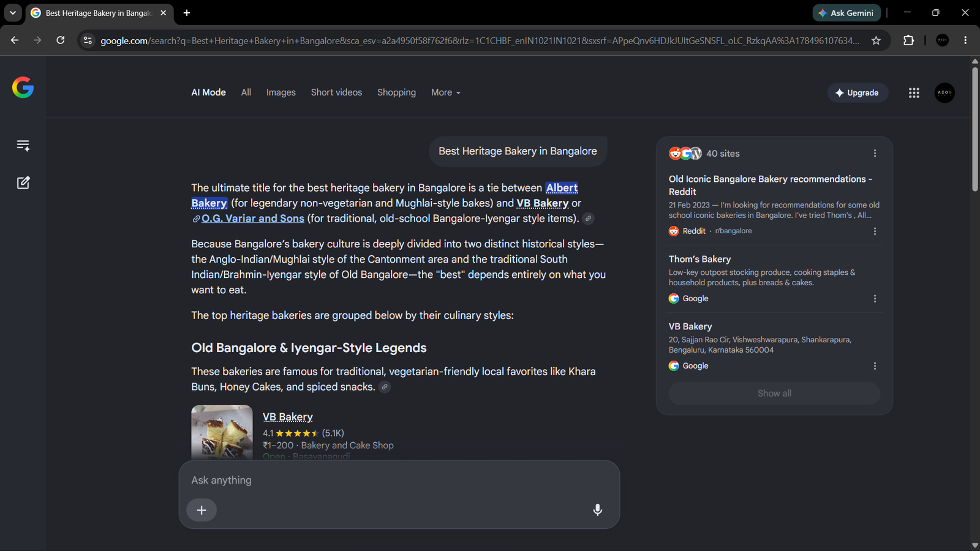This screenshot has width=980, height=551.
Task: Select the AI Mode tab
Action: coord(208,92)
